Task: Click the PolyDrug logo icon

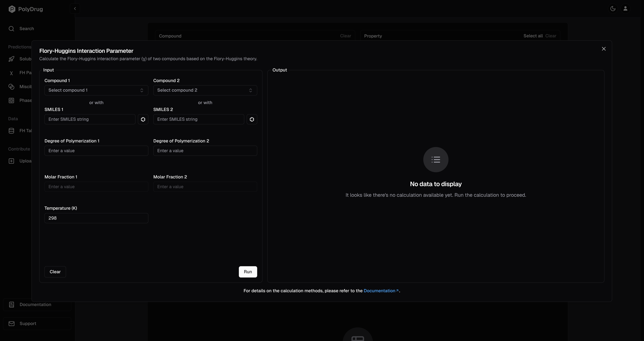Action: point(12,9)
